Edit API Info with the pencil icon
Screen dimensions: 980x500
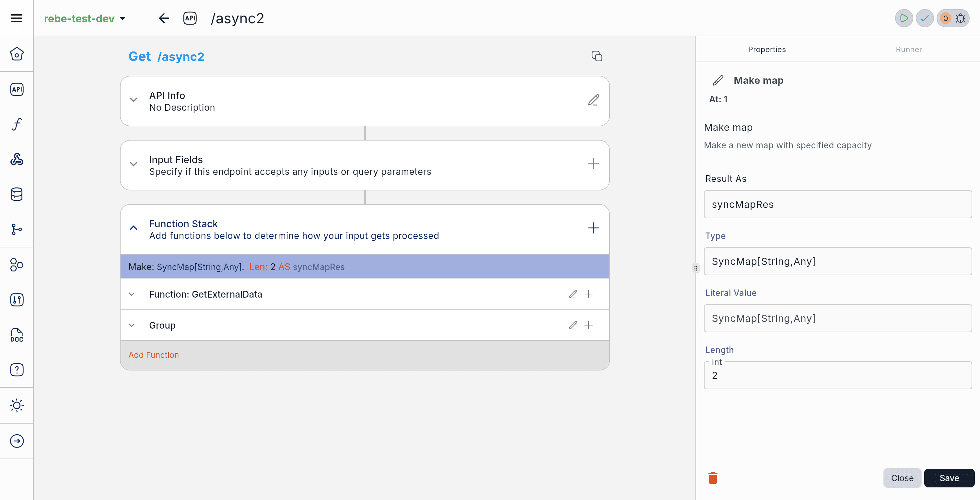(x=593, y=100)
